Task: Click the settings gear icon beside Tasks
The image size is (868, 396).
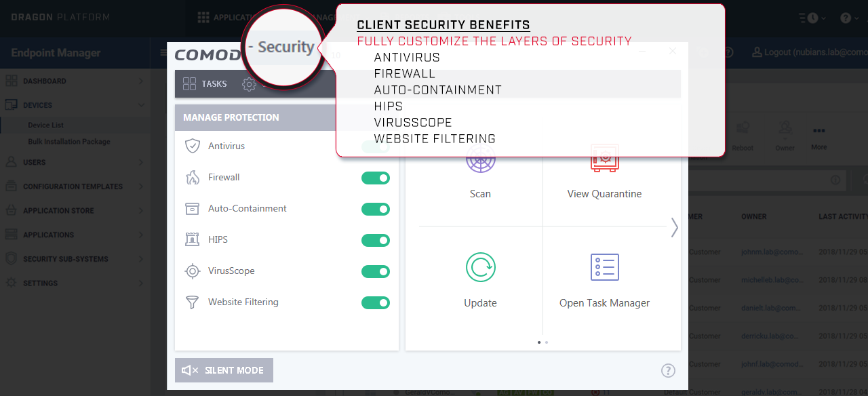Action: point(249,84)
